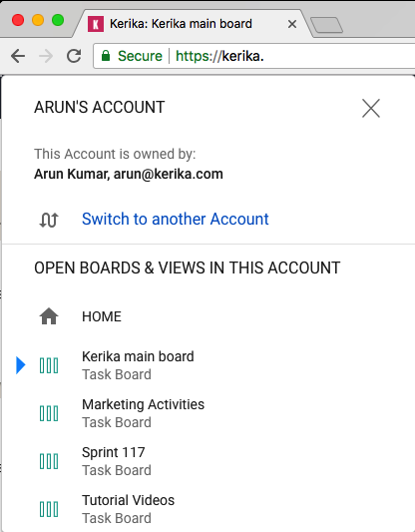Click the Kerika main board columns icon
The image size is (415, 532).
pyautogui.click(x=49, y=365)
